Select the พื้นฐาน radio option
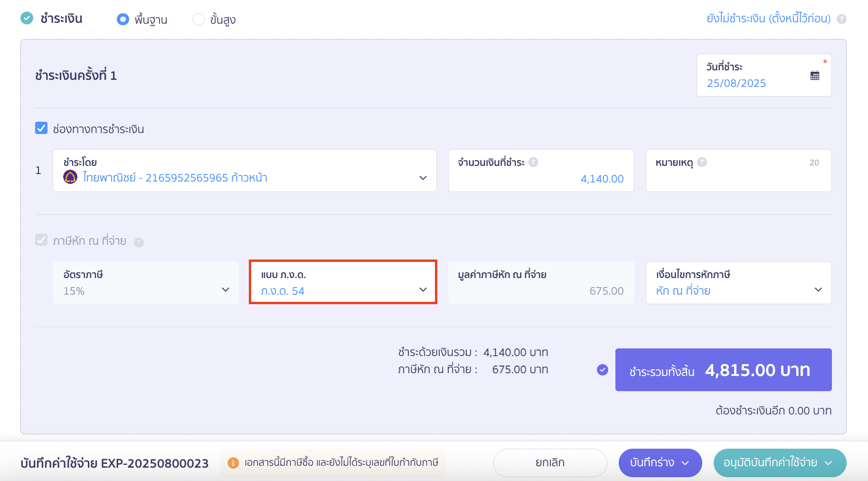Viewport: 868px width, 481px height. point(123,19)
